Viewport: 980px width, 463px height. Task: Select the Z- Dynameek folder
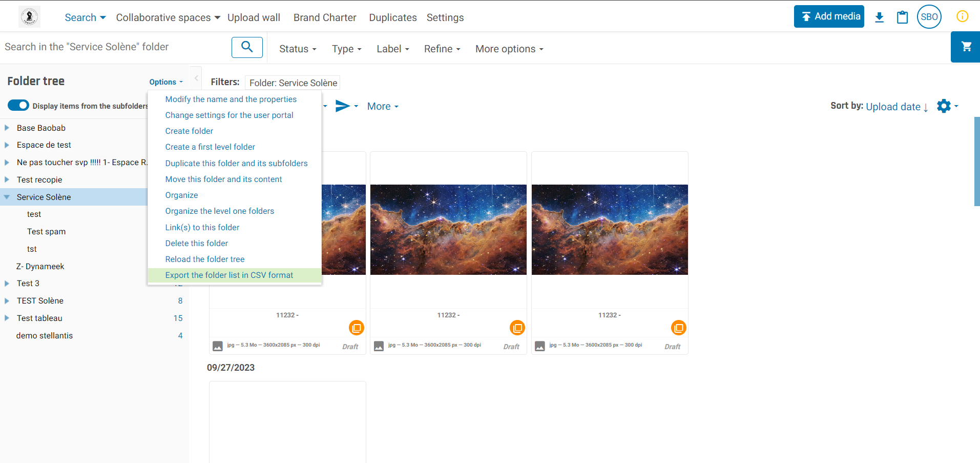click(40, 266)
